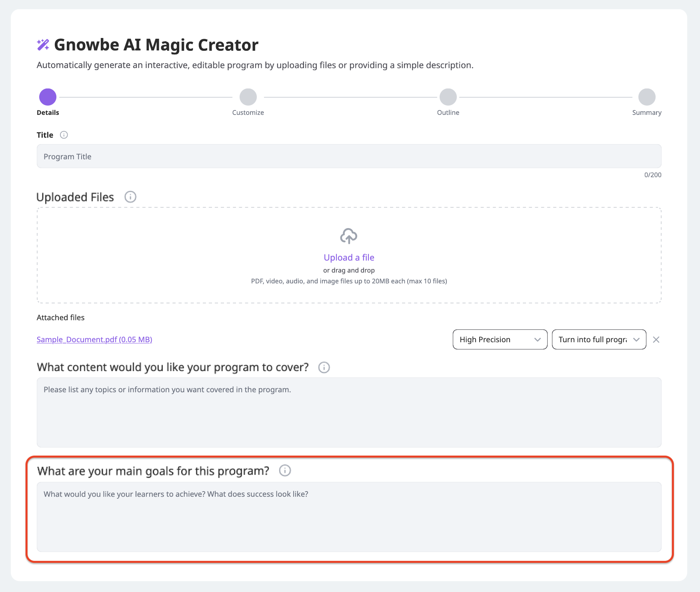The image size is (700, 592).
Task: Remove the Sample_Document.pdf attachment
Action: [656, 339]
